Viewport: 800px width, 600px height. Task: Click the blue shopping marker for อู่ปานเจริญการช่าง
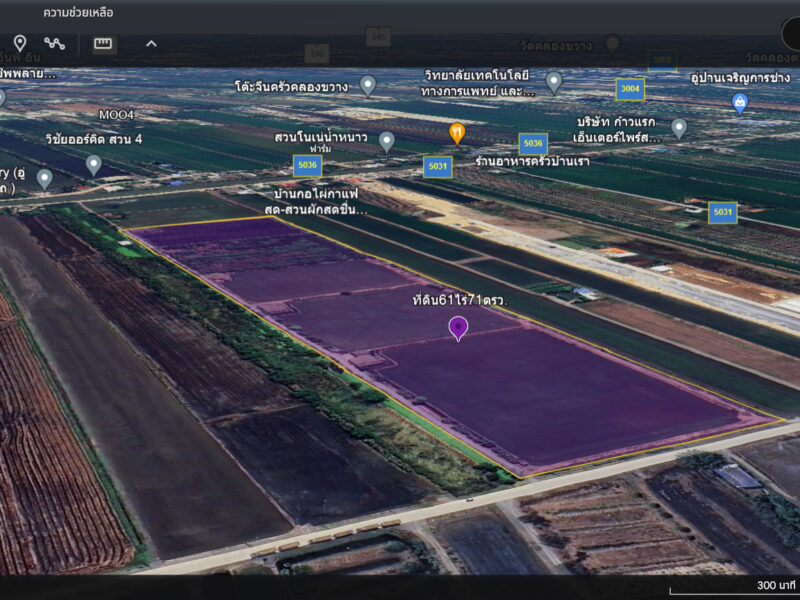pos(740,103)
